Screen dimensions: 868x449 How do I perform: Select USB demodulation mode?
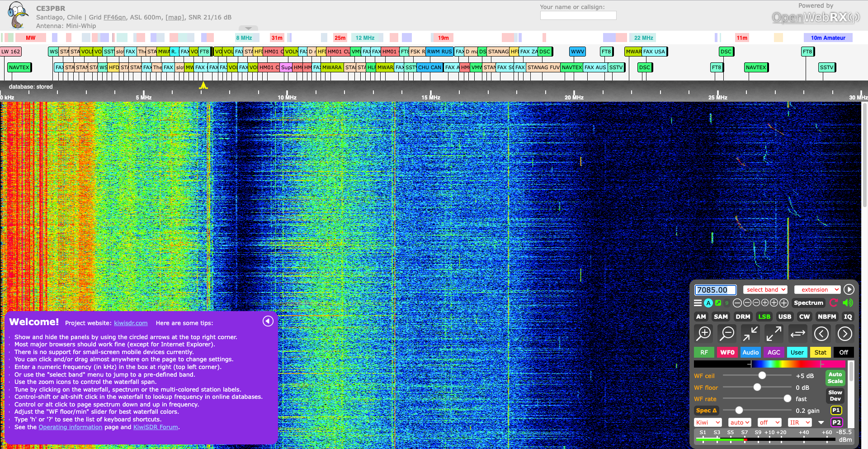pyautogui.click(x=784, y=317)
